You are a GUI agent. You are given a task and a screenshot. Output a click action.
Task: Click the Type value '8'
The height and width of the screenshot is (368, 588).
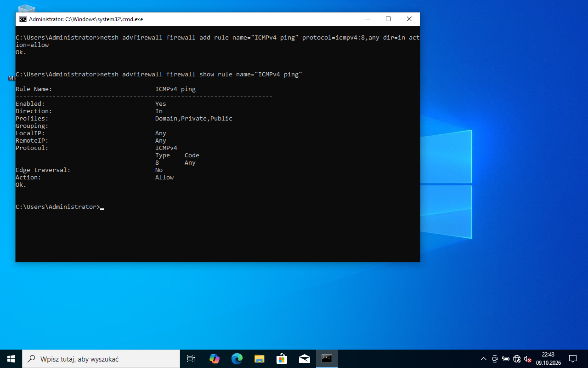tap(157, 163)
